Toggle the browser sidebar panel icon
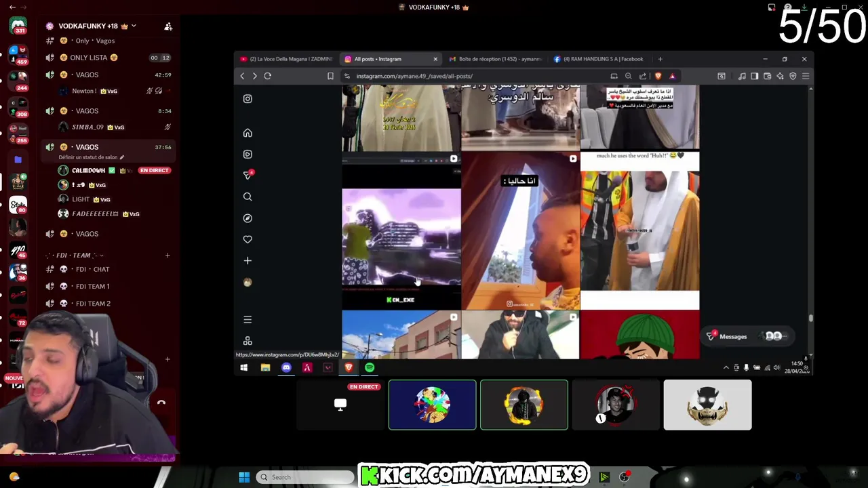868x488 pixels. tap(754, 76)
